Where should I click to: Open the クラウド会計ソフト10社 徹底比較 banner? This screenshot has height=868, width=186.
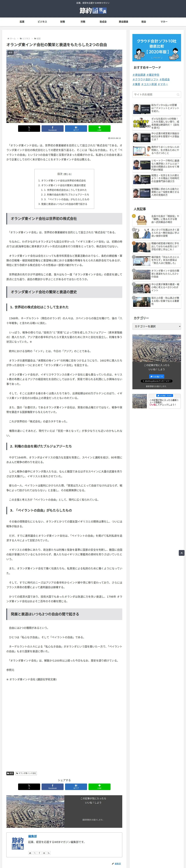pos(157,47)
